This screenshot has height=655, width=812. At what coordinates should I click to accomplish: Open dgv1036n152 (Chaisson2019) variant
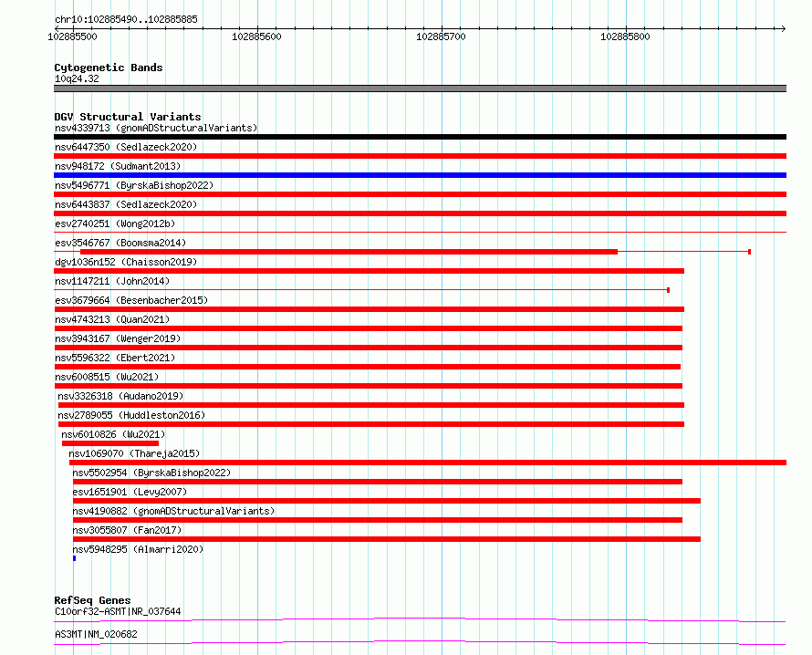(x=126, y=262)
